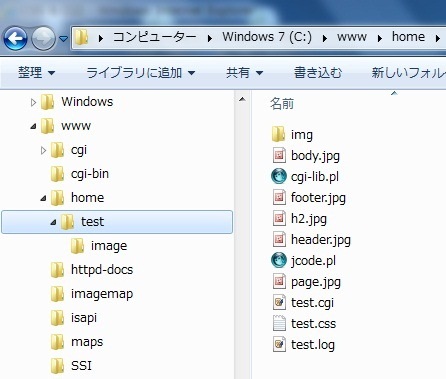
Task: Click the maps folder icon
Action: (57, 342)
